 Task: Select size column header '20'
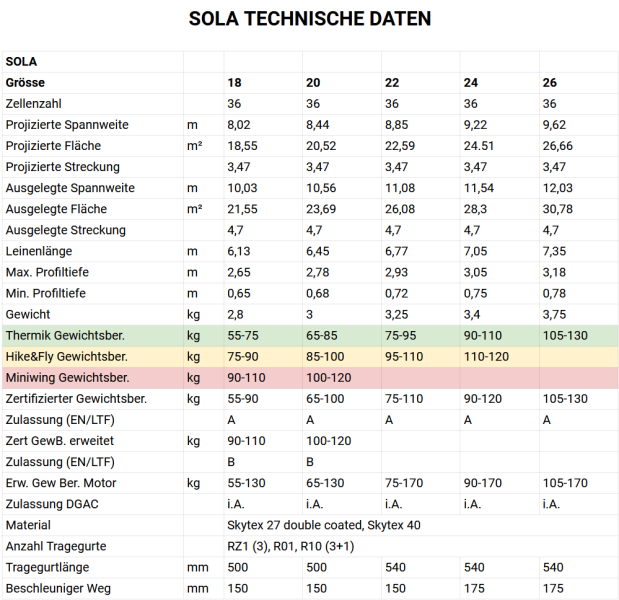click(x=313, y=82)
